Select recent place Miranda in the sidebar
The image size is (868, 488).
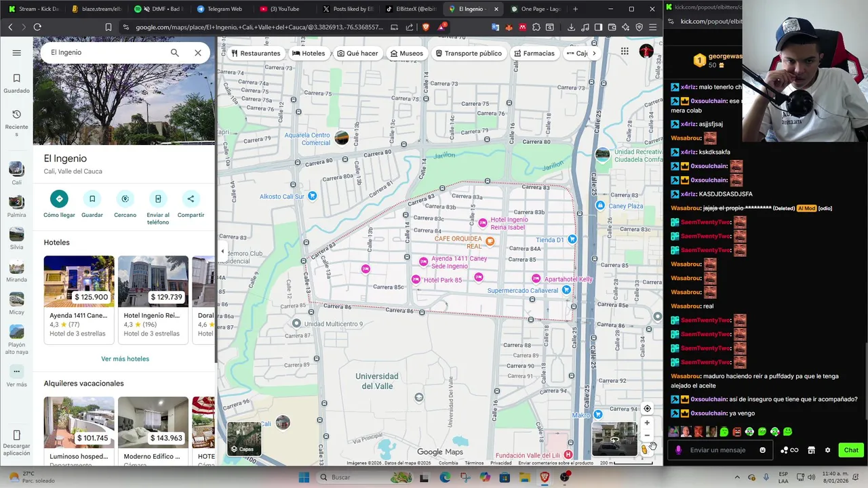16,271
